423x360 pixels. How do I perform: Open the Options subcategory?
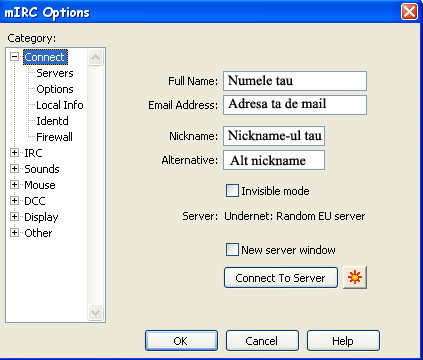pos(55,89)
